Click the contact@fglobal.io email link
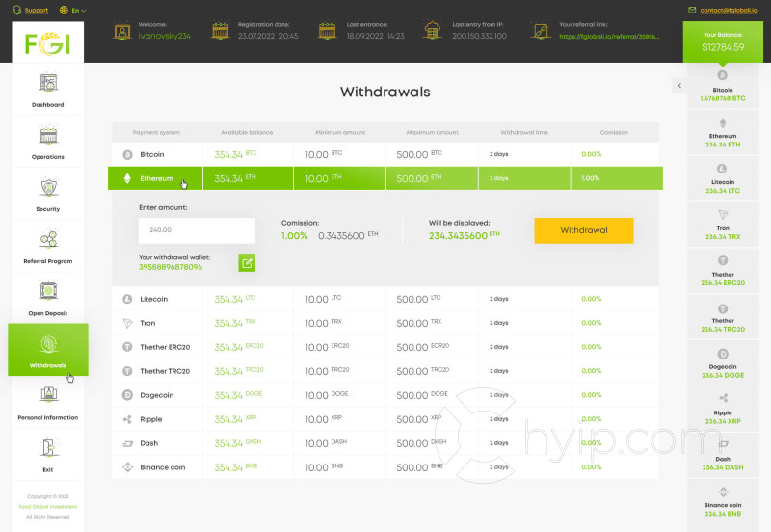Image resolution: width=771 pixels, height=532 pixels. click(x=729, y=10)
